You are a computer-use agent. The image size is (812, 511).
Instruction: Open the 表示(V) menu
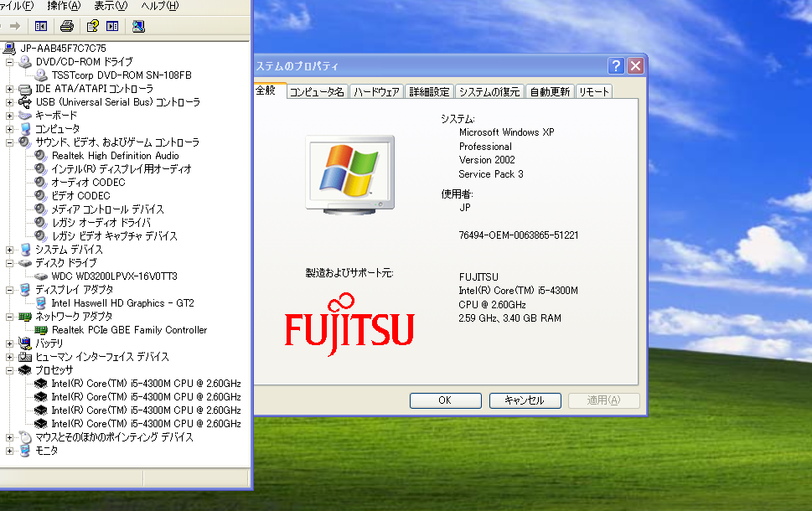[x=111, y=6]
